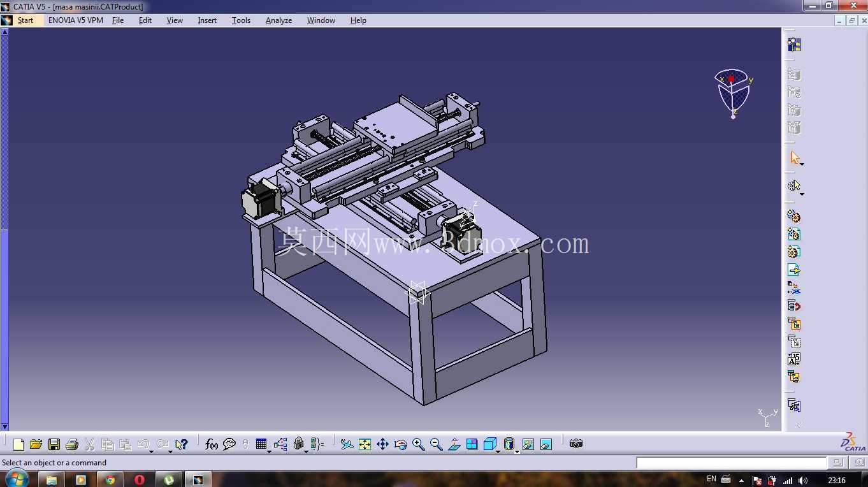Select the orange Select arrow tool
The image size is (868, 487).
pos(794,157)
